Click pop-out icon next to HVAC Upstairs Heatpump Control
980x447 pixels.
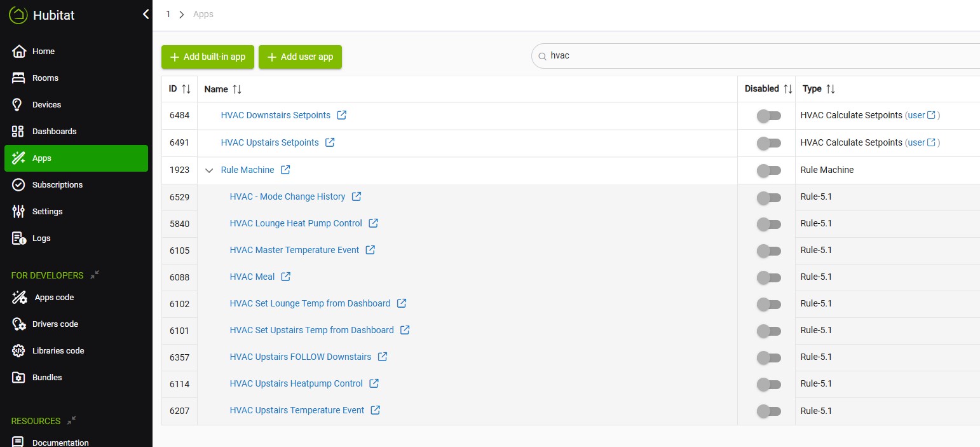point(374,383)
